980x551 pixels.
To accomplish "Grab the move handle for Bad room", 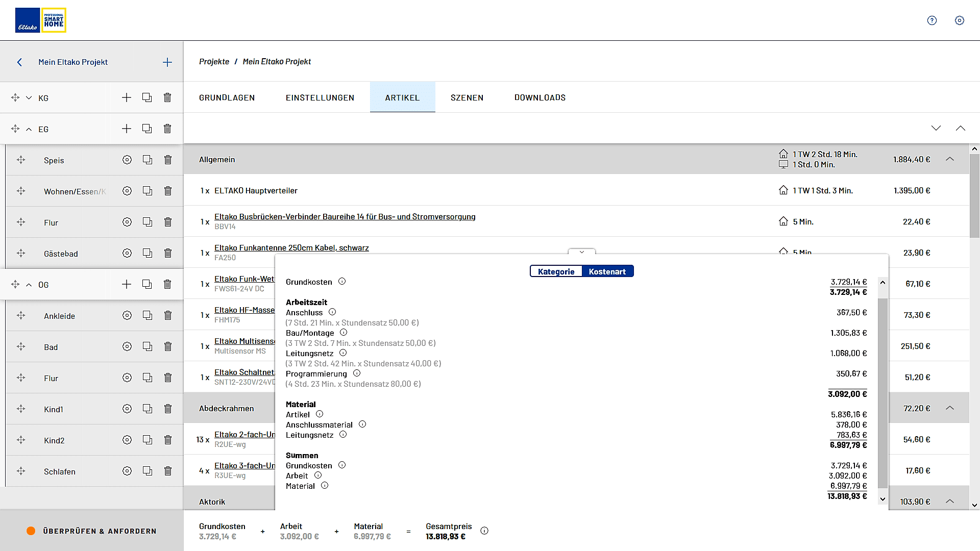I will click(21, 346).
